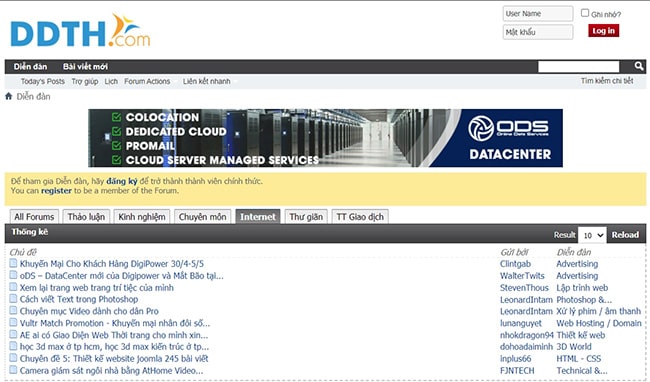Focus the search box in nav bar
This screenshot has width=650, height=382.
tap(578, 66)
